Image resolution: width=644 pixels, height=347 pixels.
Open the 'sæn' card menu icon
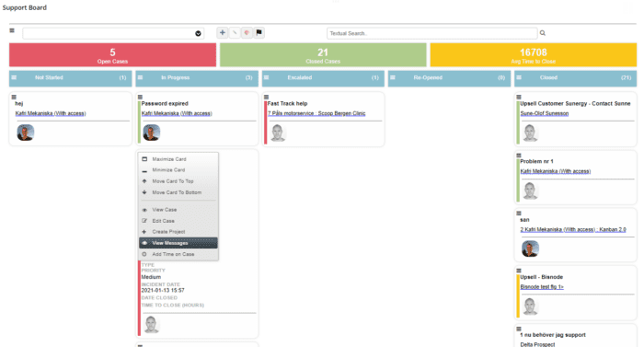pos(519,213)
